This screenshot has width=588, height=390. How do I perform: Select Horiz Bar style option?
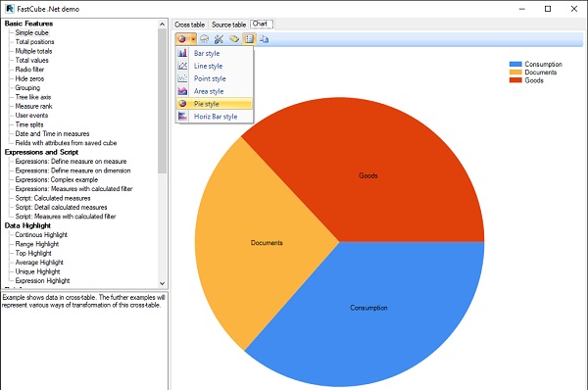[215, 117]
